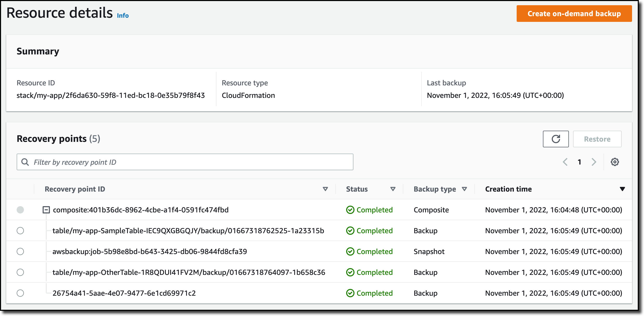This screenshot has width=644, height=316.
Task: Sort by Status column arrow
Action: pos(393,189)
